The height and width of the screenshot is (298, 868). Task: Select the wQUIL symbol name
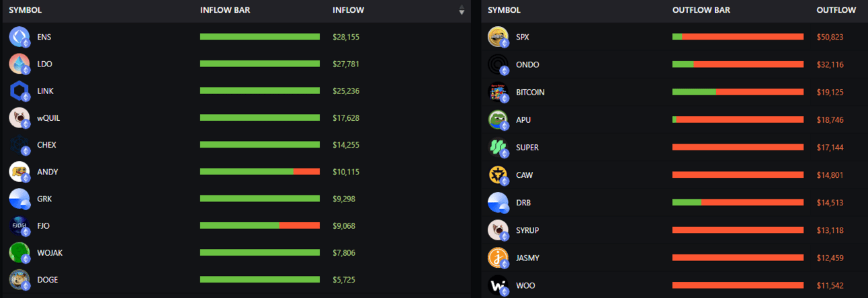click(x=49, y=117)
